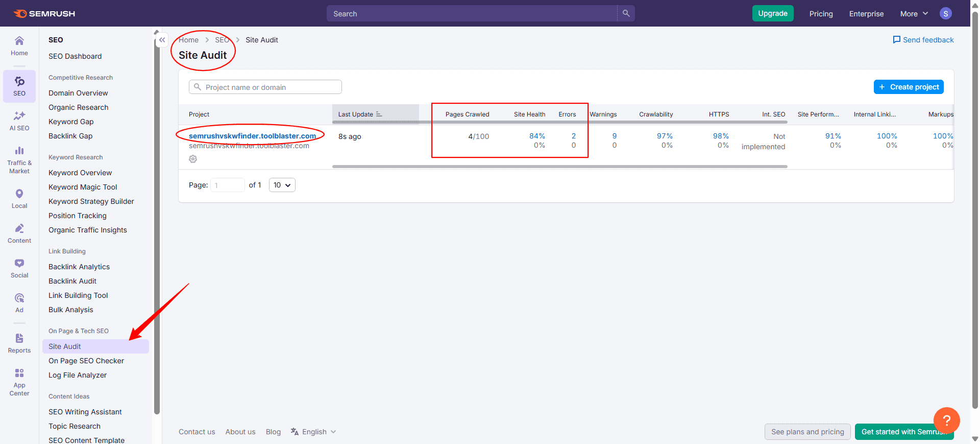The image size is (980, 444).
Task: Open the rows-per-page dropdown
Action: [282, 185]
